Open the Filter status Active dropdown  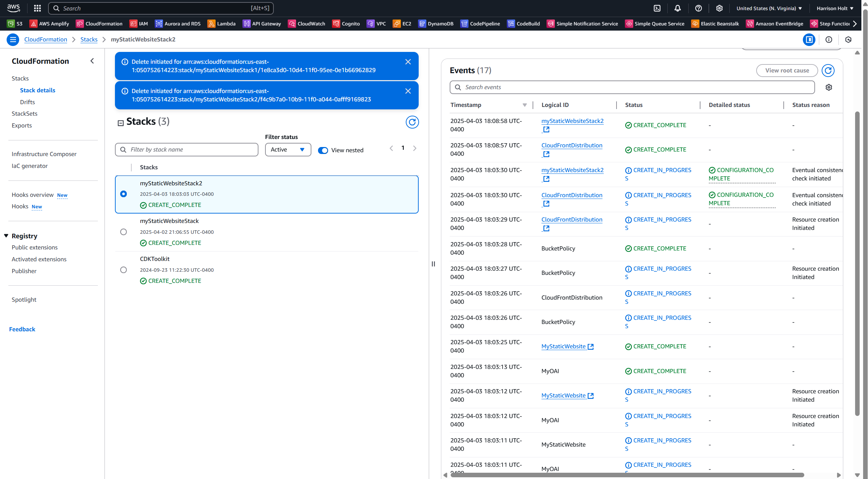[288, 149]
